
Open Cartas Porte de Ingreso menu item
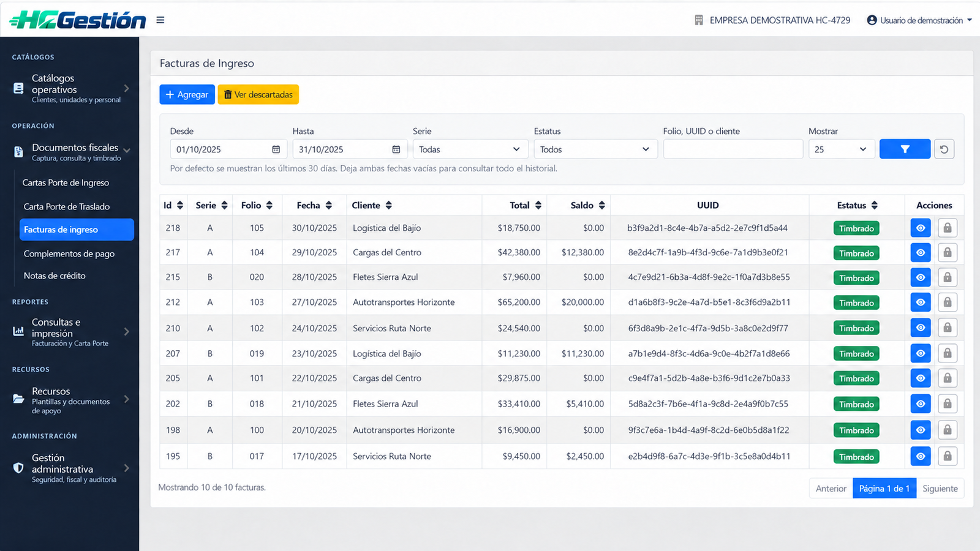click(x=66, y=182)
